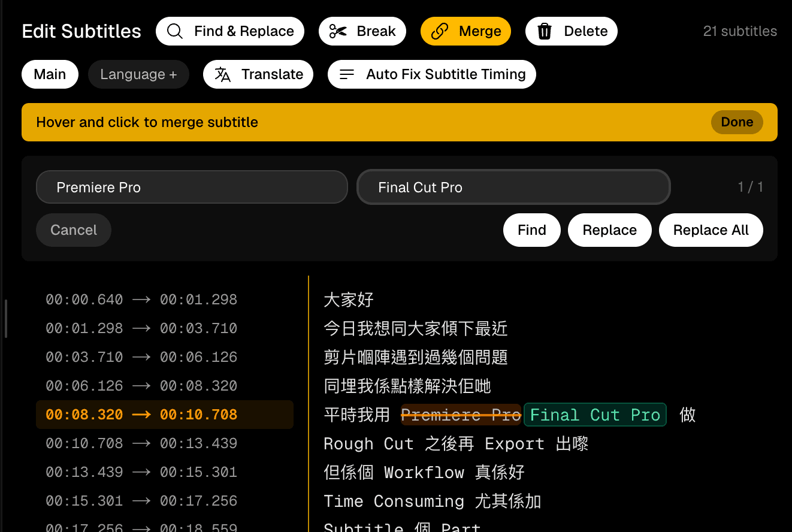
Task: Click the Edit Subtitles heading
Action: tap(81, 31)
